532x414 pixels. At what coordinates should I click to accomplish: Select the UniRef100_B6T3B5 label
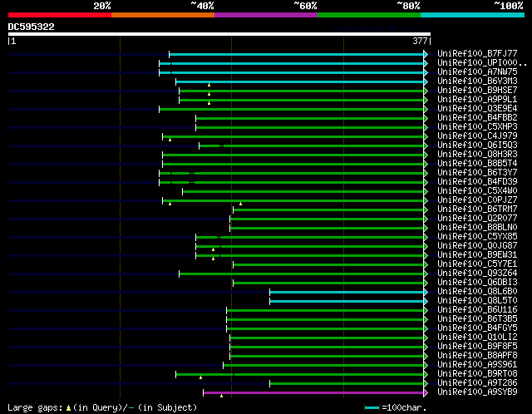[477, 319]
